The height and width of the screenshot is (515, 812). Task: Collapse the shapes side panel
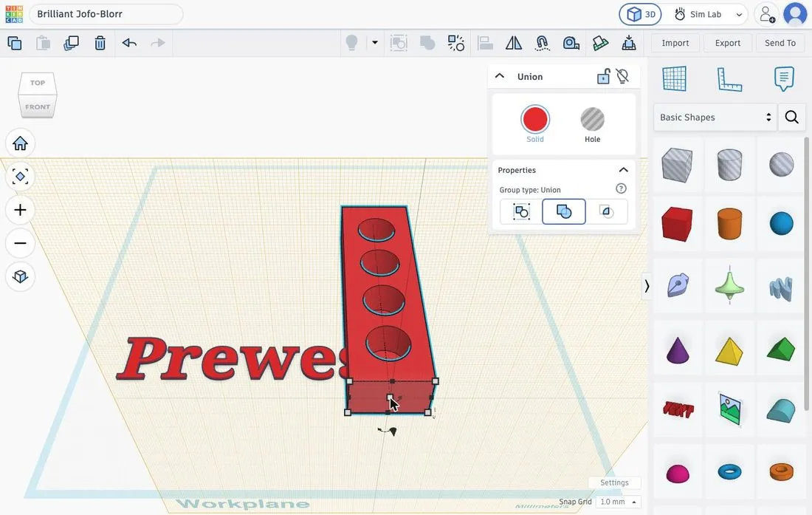coord(647,286)
